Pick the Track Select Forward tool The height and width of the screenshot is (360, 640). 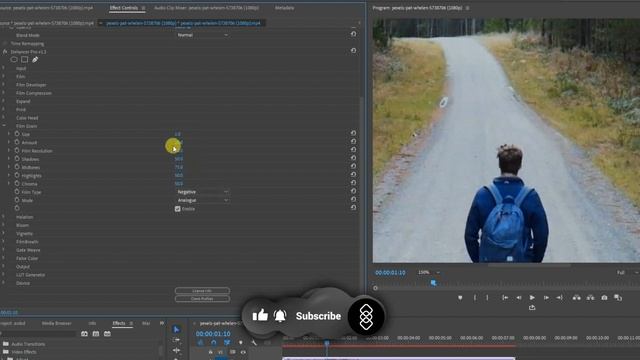[x=176, y=340]
